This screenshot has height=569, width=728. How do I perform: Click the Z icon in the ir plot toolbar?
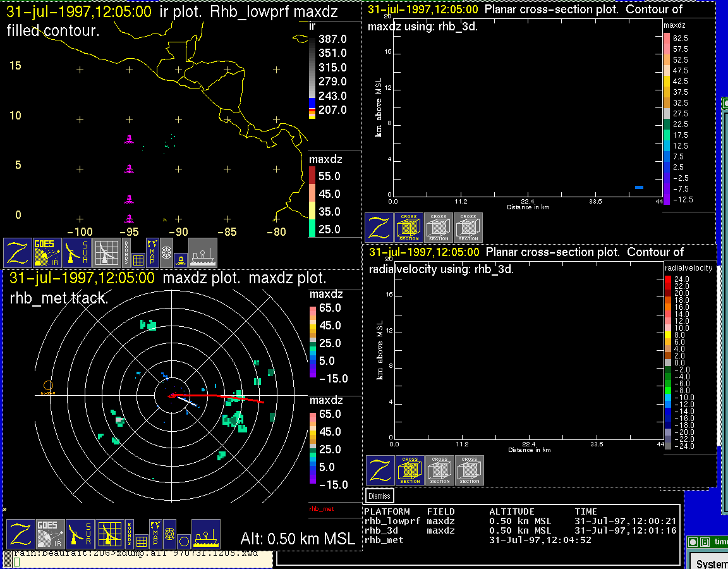click(18, 253)
